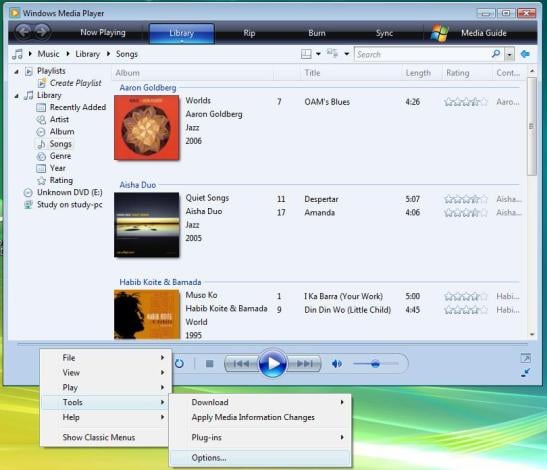The width and height of the screenshot is (547, 470).
Task: Open Download submenu
Action: coord(261,402)
